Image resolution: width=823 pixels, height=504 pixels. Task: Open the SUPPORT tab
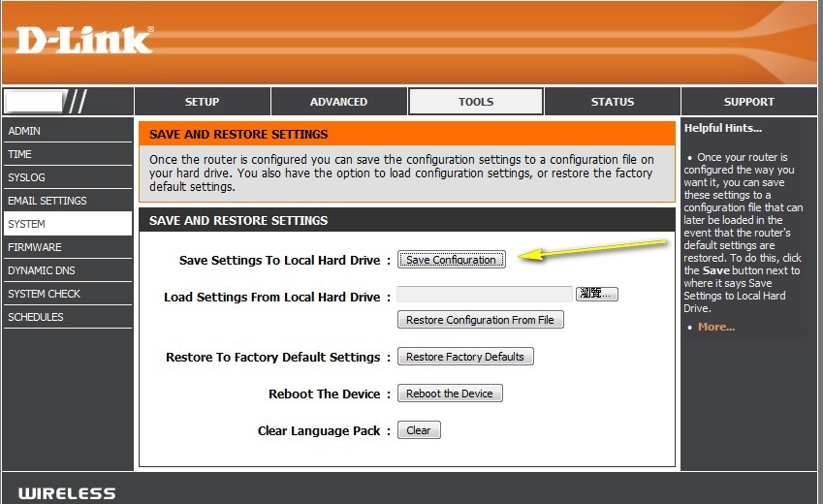[749, 102]
